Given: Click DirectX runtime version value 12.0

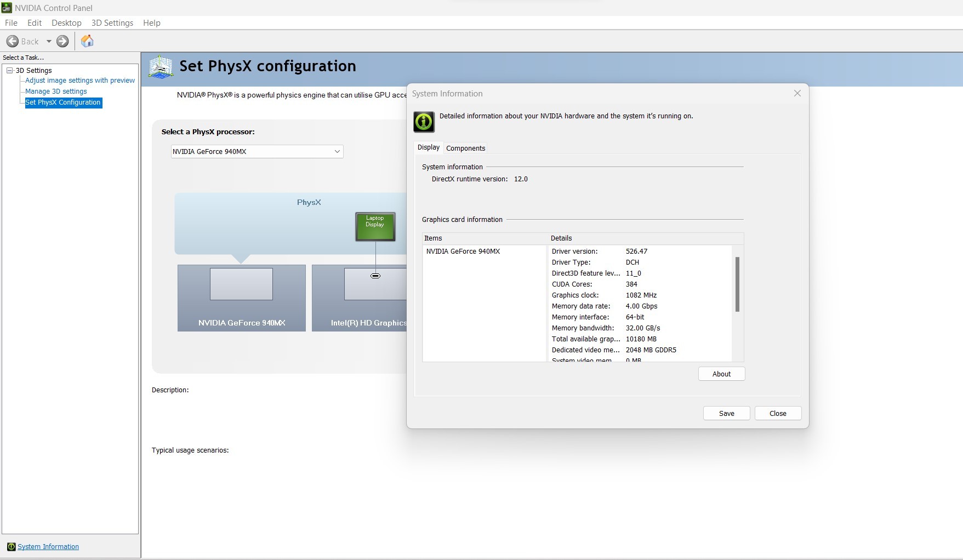Looking at the screenshot, I should pyautogui.click(x=521, y=179).
